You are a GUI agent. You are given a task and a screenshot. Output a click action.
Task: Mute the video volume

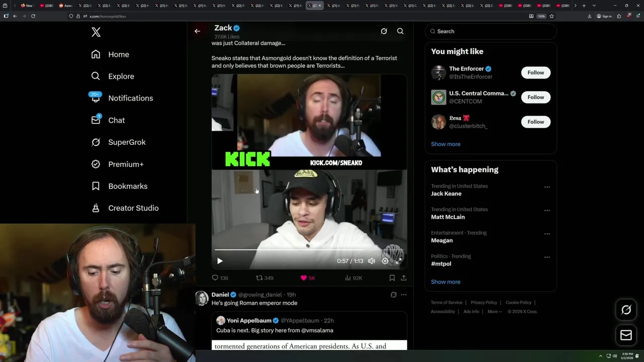pyautogui.click(x=371, y=261)
